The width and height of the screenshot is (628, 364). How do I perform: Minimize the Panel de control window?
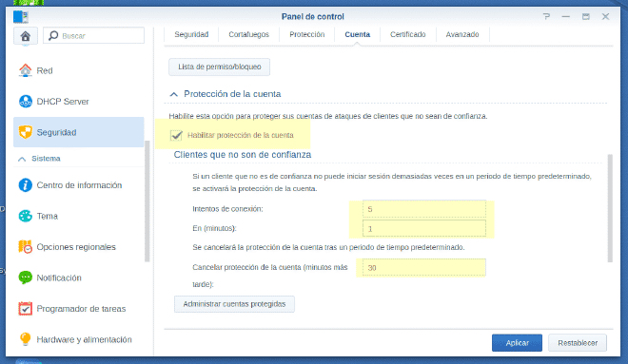pyautogui.click(x=565, y=16)
